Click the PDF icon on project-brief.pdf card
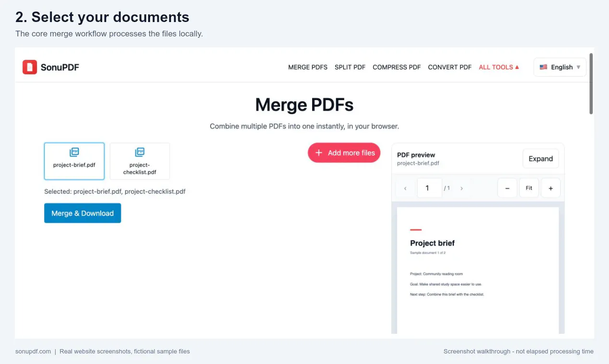 [74, 152]
